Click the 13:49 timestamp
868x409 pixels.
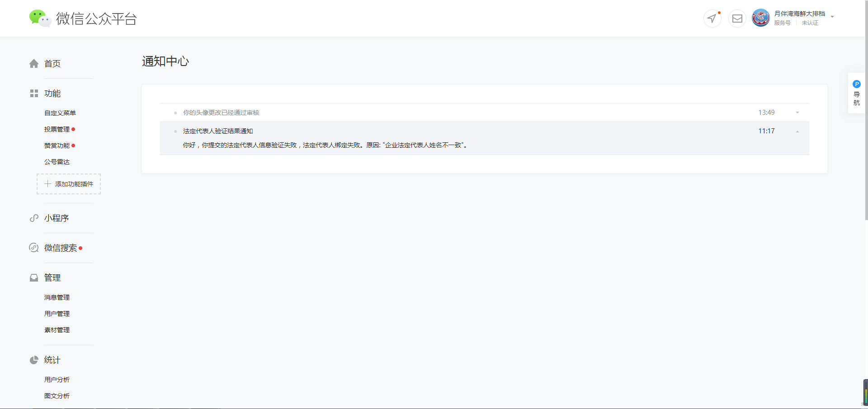(x=766, y=113)
